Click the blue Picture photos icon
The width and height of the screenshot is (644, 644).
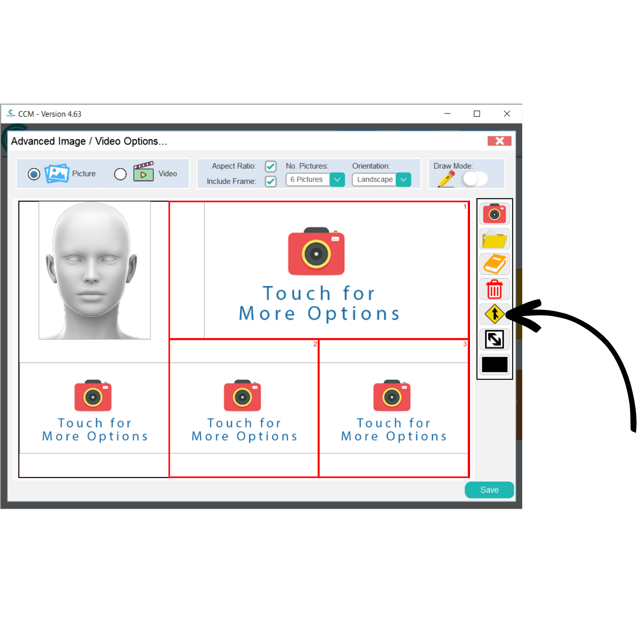(x=57, y=173)
